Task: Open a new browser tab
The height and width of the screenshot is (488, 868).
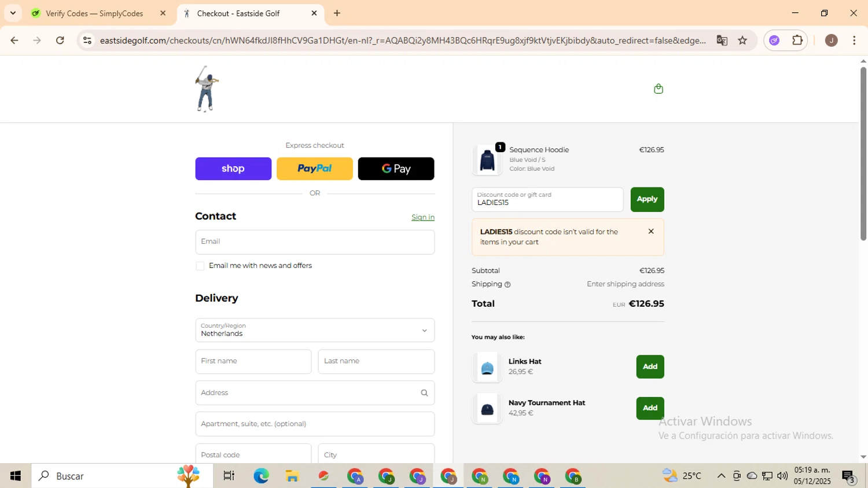Action: click(337, 13)
